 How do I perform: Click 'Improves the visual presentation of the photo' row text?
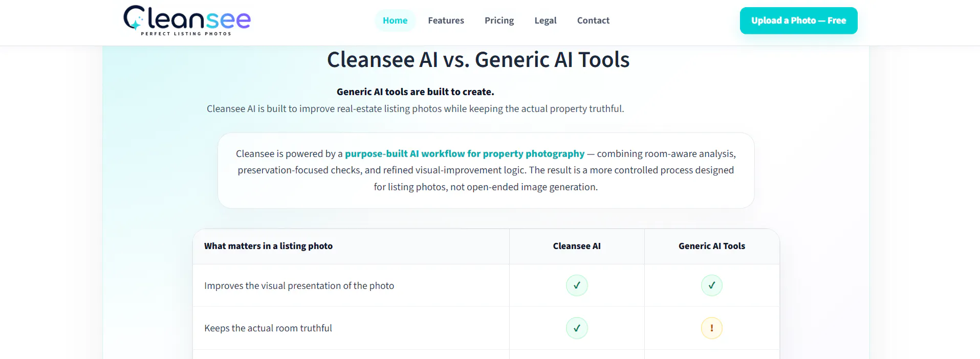299,286
